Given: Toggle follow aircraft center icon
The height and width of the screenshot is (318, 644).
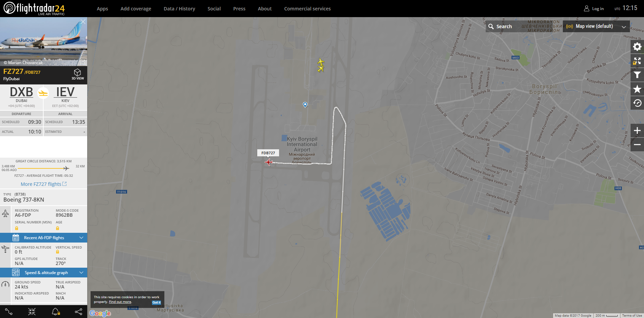Looking at the screenshot, I should point(32,312).
